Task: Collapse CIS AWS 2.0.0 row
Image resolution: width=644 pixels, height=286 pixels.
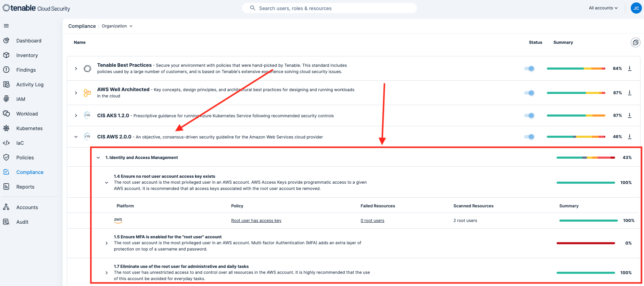Action: pos(76,137)
